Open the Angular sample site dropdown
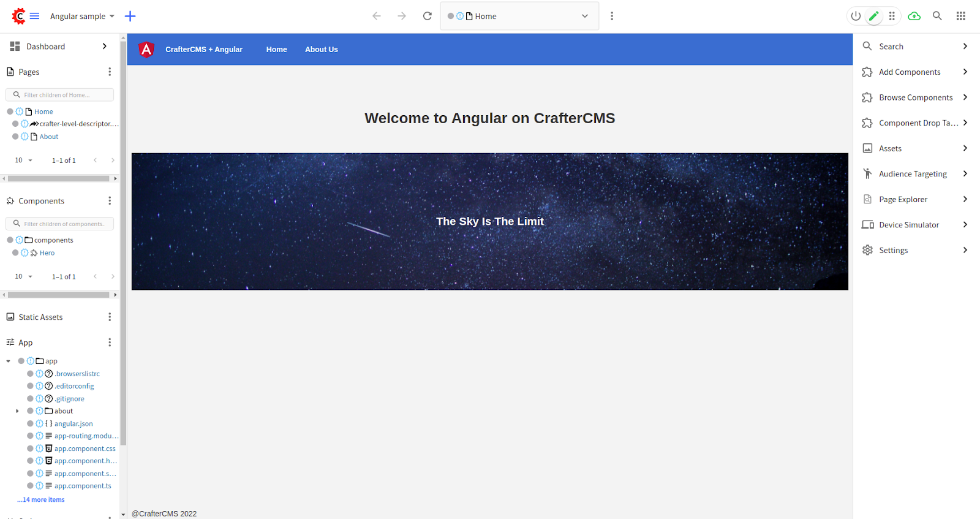Screen dimensions: 980x519 point(82,16)
